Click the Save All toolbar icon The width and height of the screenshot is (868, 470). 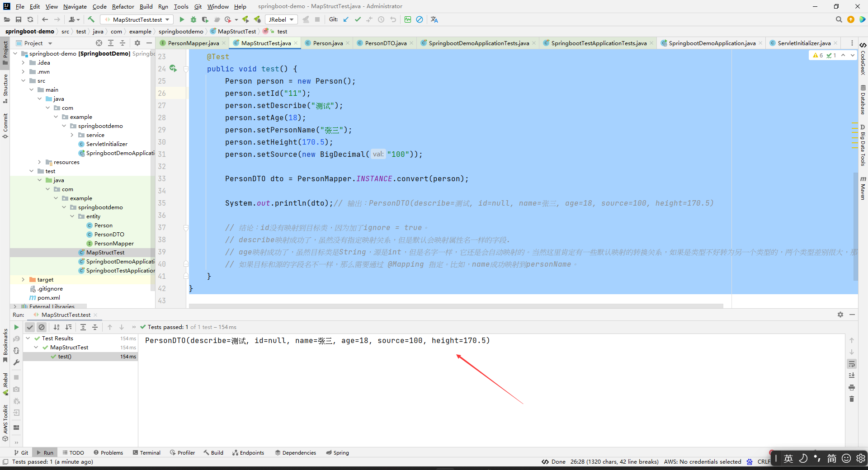(19, 19)
